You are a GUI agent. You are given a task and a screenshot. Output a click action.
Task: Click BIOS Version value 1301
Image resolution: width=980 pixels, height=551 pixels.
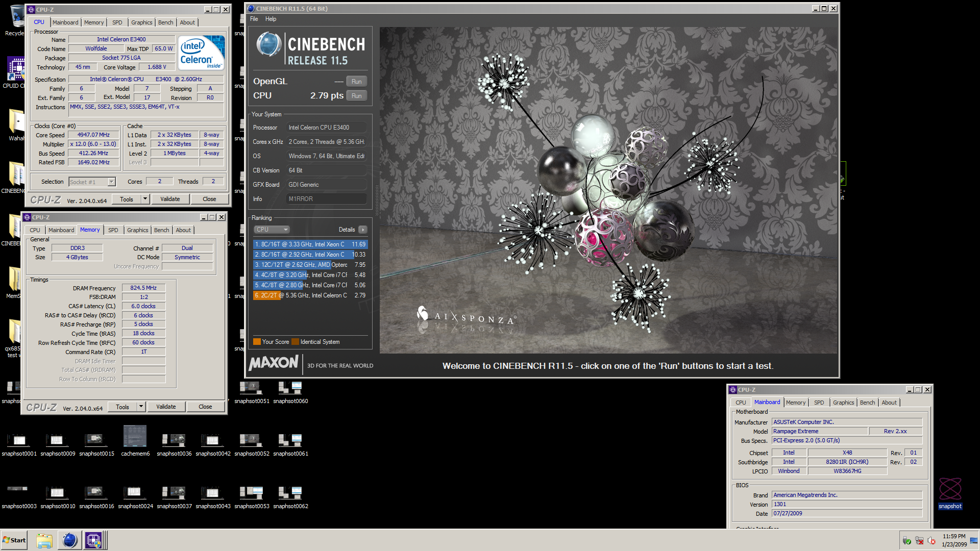[x=847, y=504]
